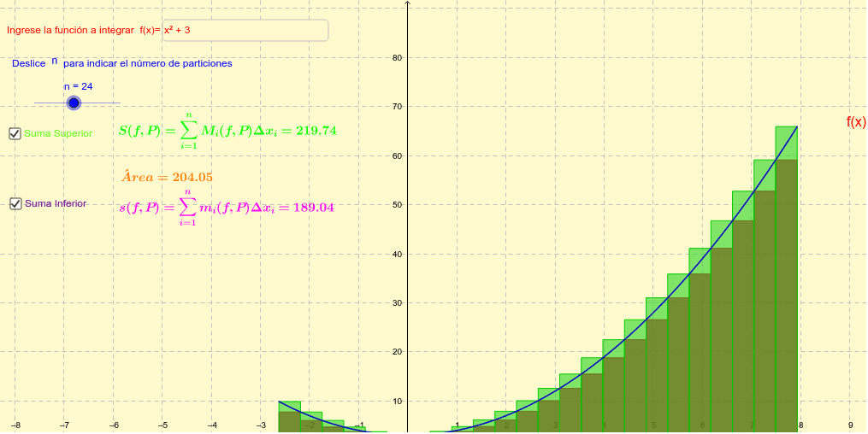Click the y-axis tick label 40

pos(398,255)
